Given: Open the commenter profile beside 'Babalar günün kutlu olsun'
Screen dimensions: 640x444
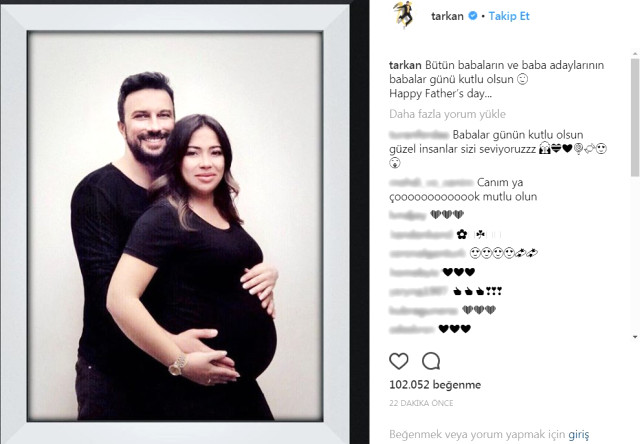Looking at the screenshot, I should click(x=419, y=135).
